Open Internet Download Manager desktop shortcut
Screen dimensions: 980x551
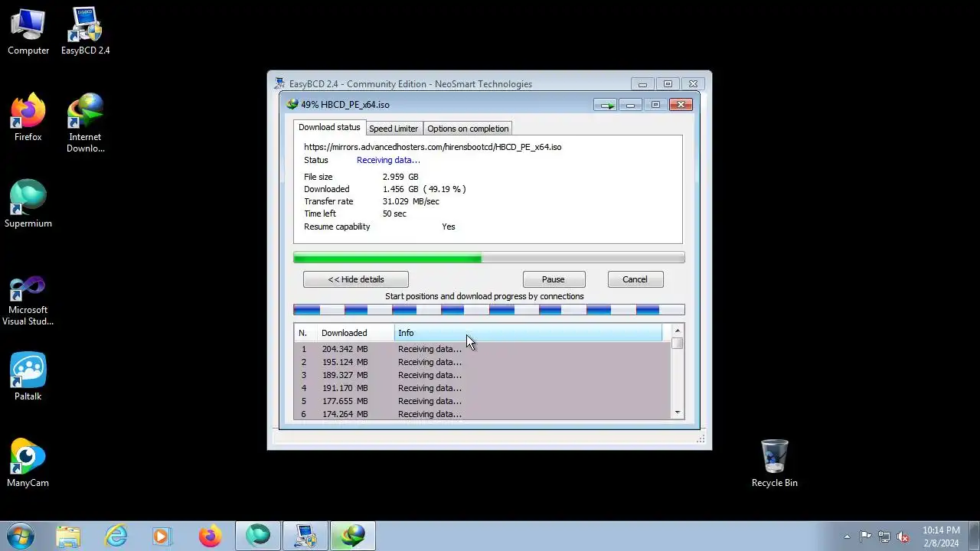point(85,123)
